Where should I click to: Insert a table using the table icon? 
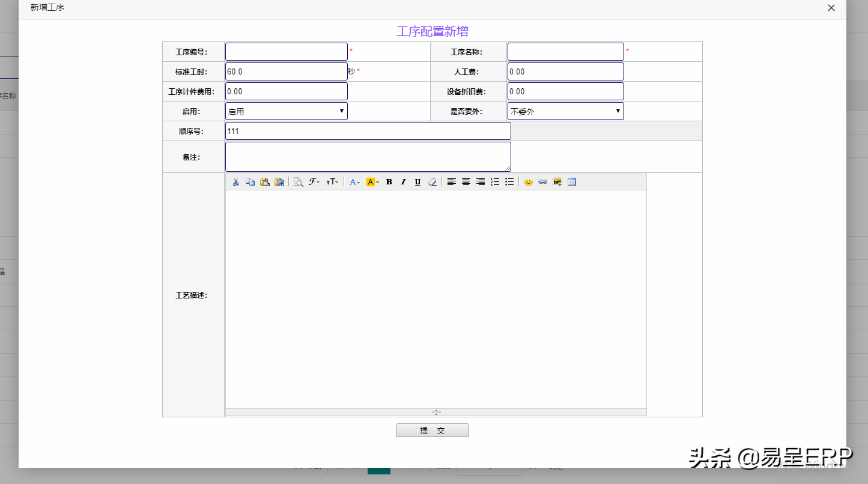(x=572, y=182)
